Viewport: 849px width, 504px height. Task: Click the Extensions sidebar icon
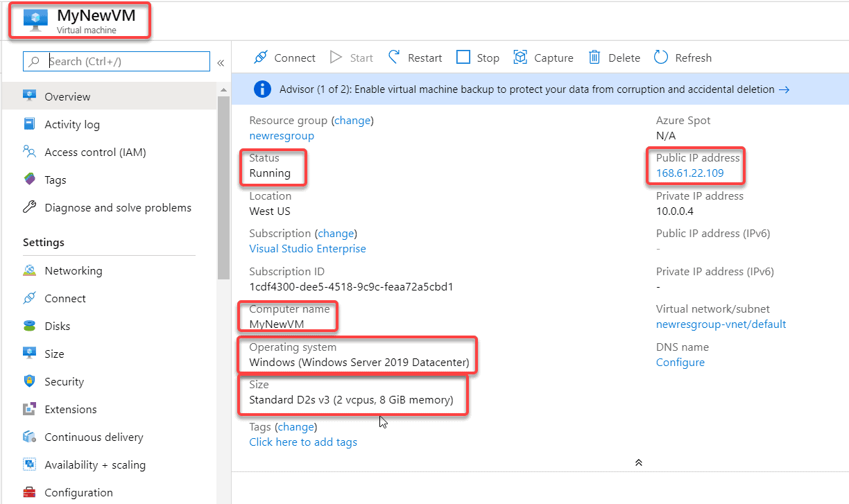(31, 409)
